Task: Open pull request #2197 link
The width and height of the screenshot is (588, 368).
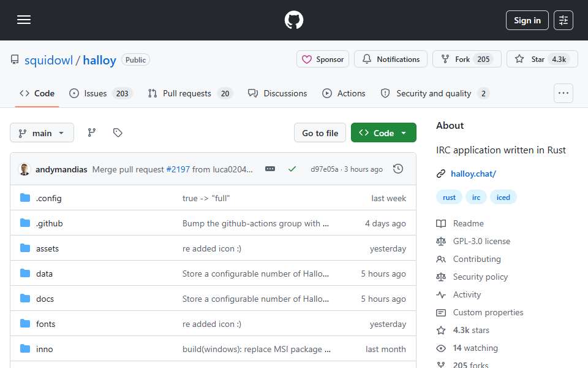Action: pyautogui.click(x=178, y=170)
